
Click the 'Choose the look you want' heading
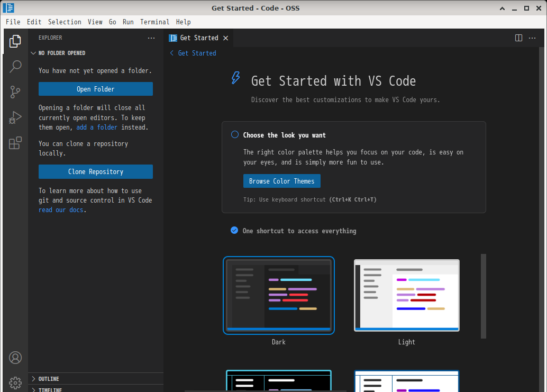click(x=284, y=135)
